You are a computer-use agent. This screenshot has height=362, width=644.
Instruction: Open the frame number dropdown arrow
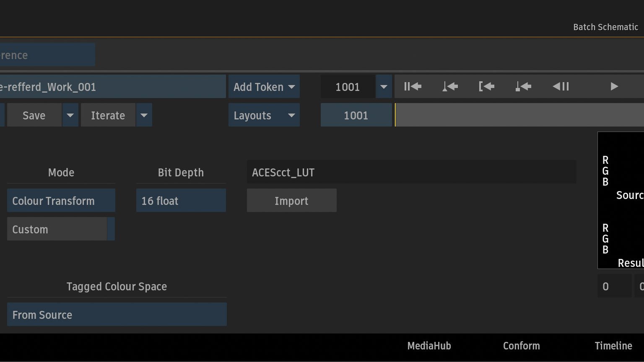click(384, 87)
